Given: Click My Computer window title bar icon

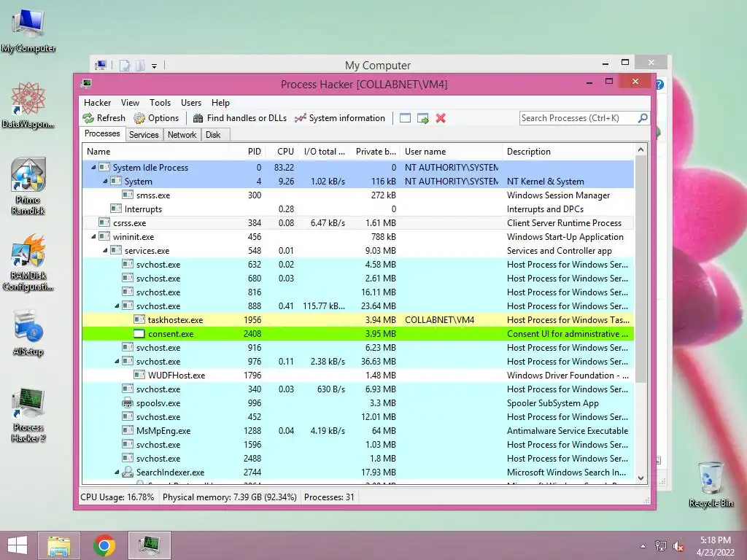Looking at the screenshot, I should [x=101, y=65].
